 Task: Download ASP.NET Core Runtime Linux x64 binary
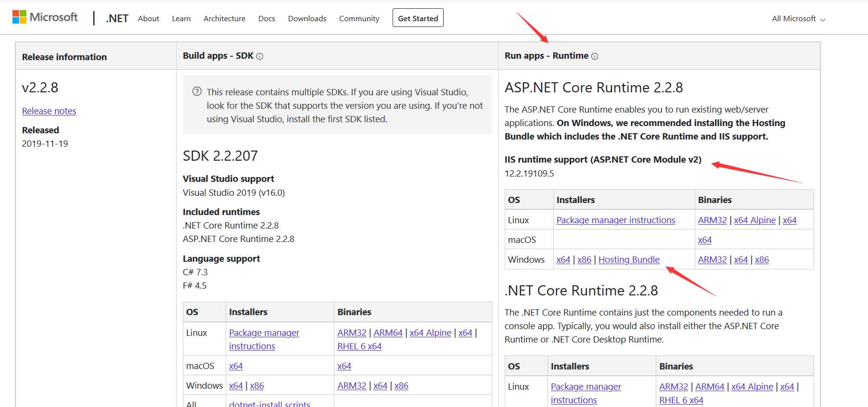coord(790,220)
